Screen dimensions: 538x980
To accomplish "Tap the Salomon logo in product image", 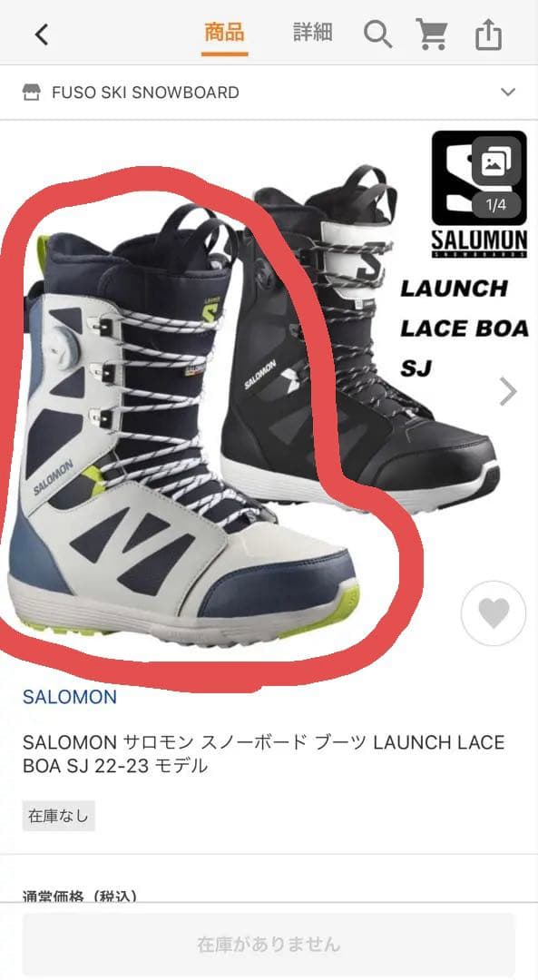I will point(479,193).
